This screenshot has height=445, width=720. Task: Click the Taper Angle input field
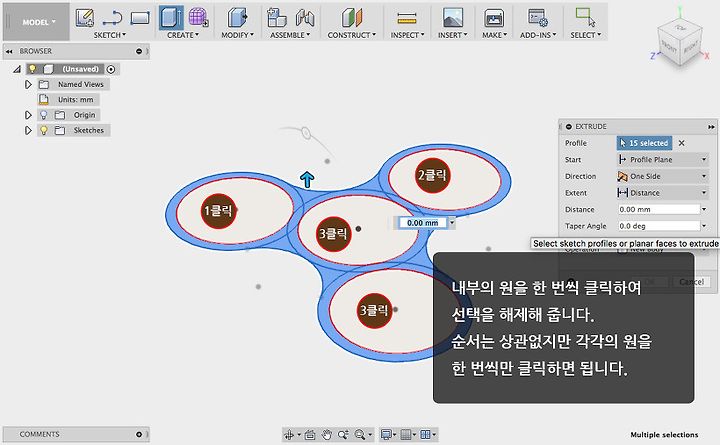coord(659,226)
